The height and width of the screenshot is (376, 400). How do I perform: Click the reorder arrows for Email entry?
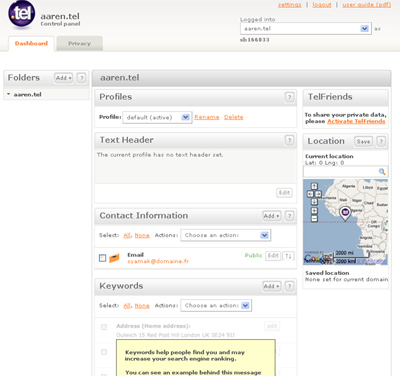pyautogui.click(x=289, y=256)
